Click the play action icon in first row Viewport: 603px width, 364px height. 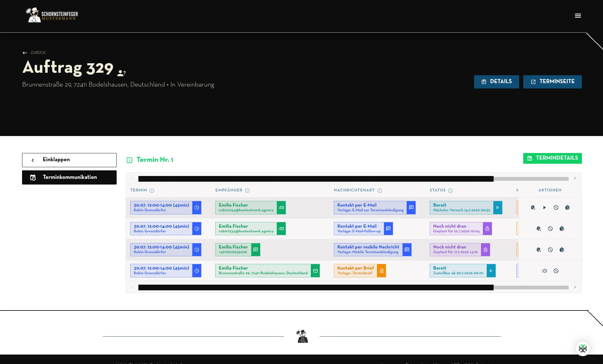[x=544, y=208]
